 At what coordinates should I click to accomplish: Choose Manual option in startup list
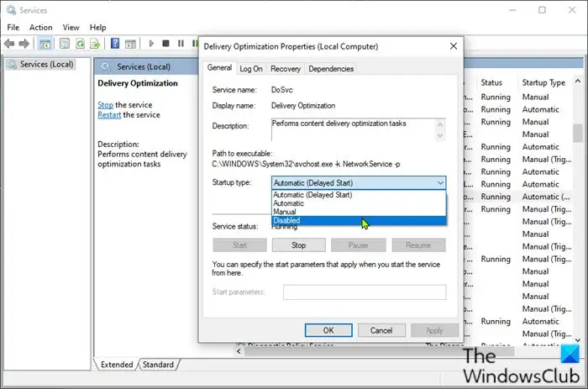tap(359, 212)
